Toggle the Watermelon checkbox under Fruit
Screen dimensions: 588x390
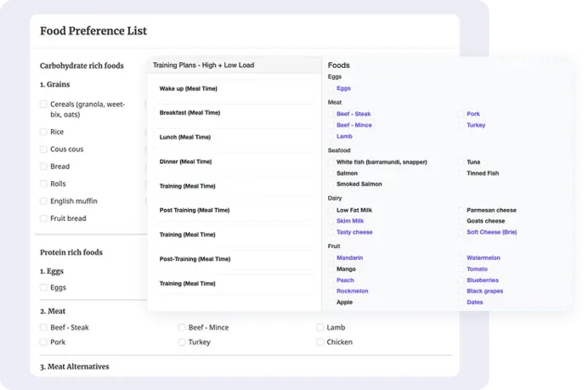click(461, 258)
